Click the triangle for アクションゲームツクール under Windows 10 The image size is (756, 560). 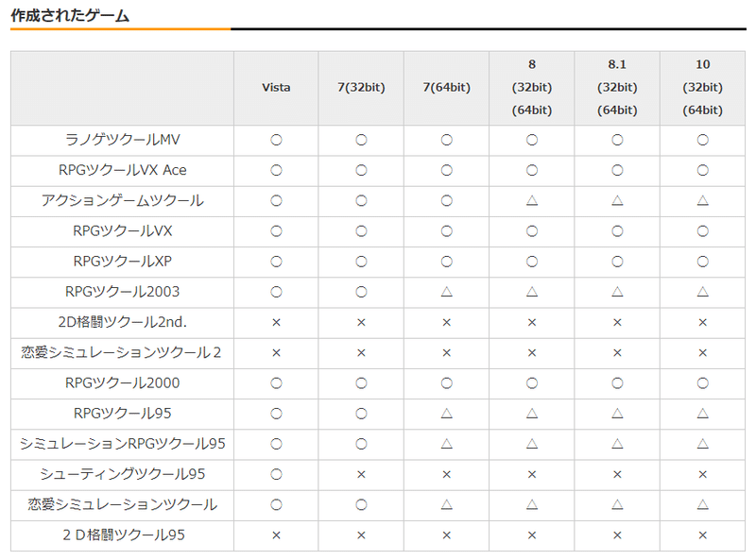[702, 200]
